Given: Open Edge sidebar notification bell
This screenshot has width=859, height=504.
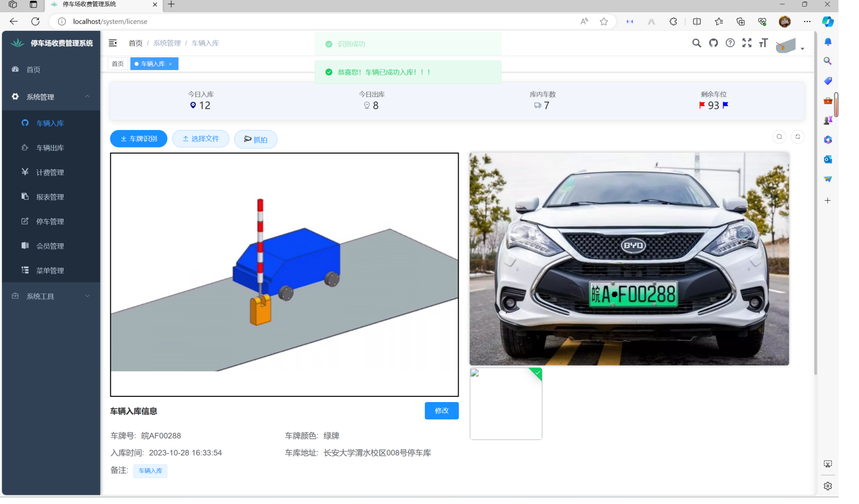Looking at the screenshot, I should coord(828,41).
